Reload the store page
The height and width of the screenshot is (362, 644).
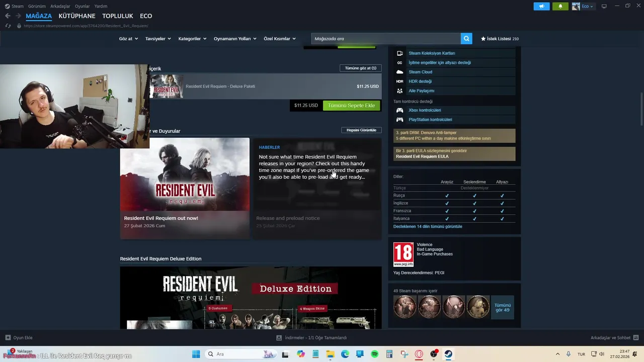click(8, 26)
